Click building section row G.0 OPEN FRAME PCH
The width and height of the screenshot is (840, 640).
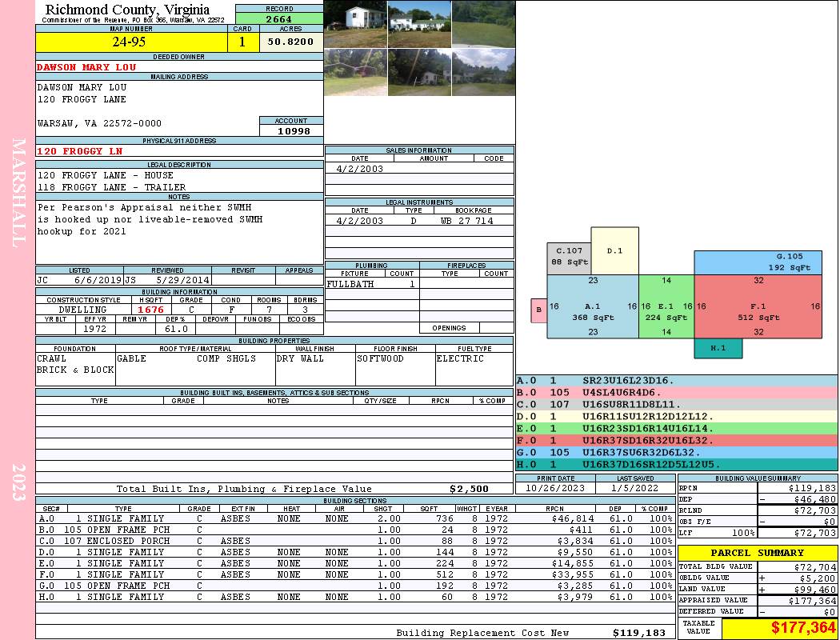click(355, 586)
